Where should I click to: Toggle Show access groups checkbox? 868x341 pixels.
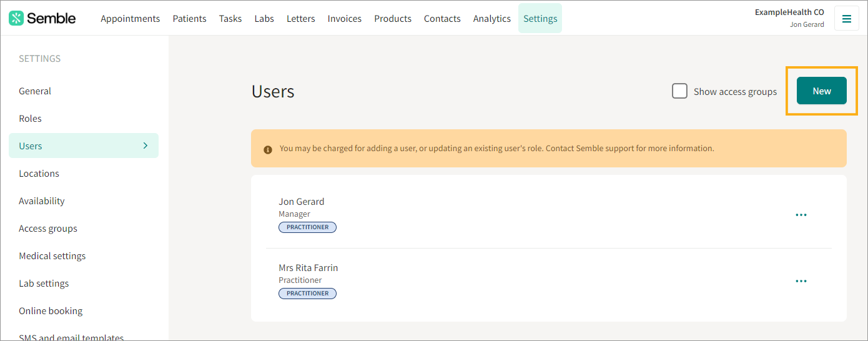[679, 91]
